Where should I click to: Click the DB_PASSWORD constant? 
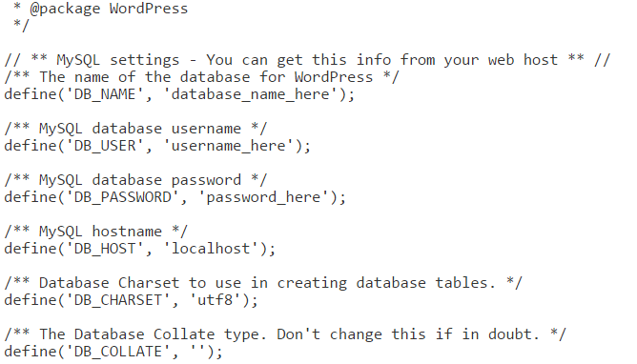122,197
